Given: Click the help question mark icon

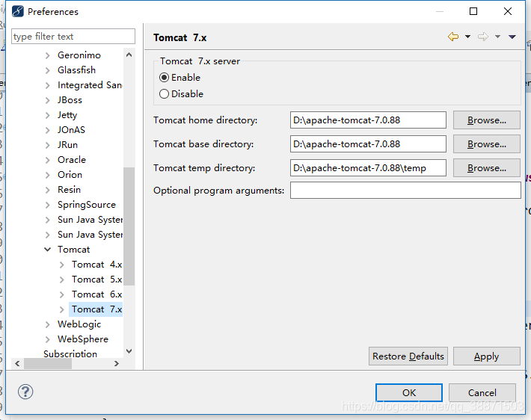Looking at the screenshot, I should pos(25,392).
